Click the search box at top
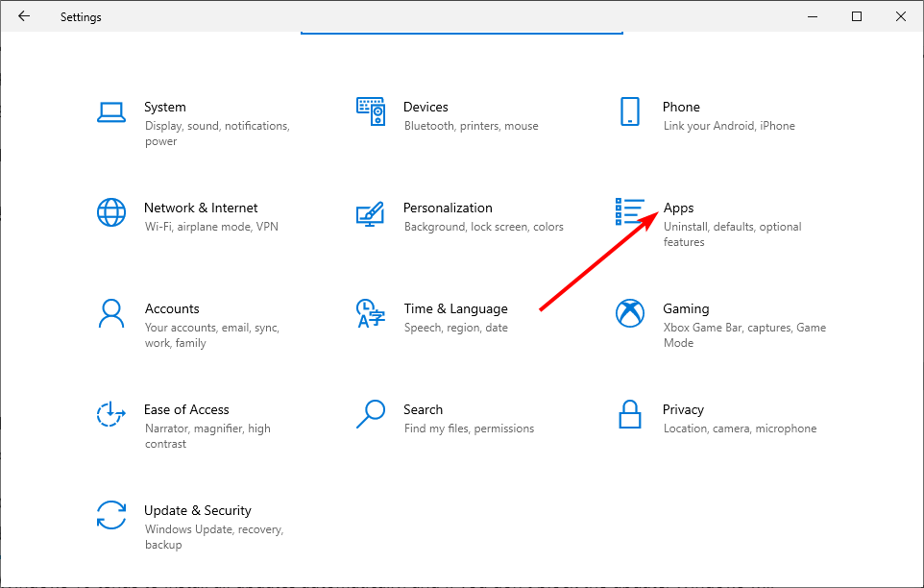Viewport: 924px width, 588px height. pos(462,29)
